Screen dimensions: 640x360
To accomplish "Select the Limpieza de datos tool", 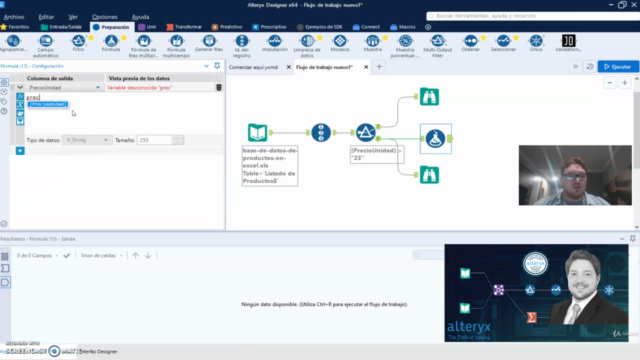I will pos(307,46).
